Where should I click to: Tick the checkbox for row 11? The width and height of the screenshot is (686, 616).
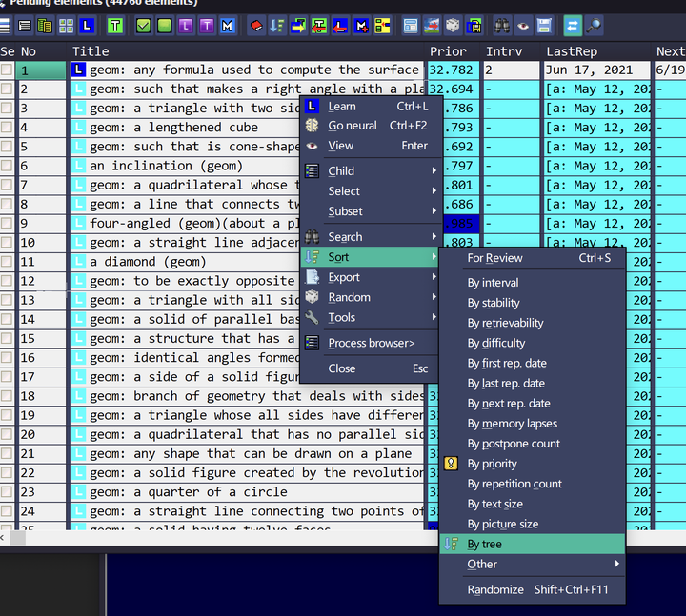(x=8, y=262)
